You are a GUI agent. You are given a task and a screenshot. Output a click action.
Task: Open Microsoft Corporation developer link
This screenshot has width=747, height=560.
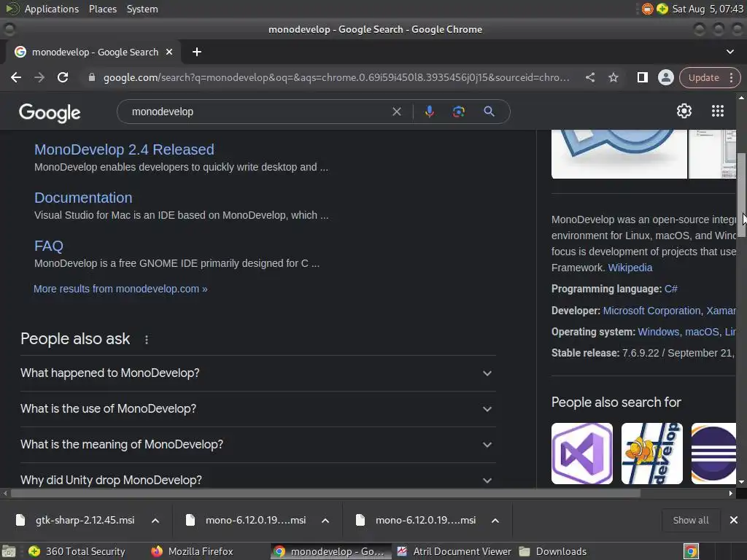(x=651, y=311)
